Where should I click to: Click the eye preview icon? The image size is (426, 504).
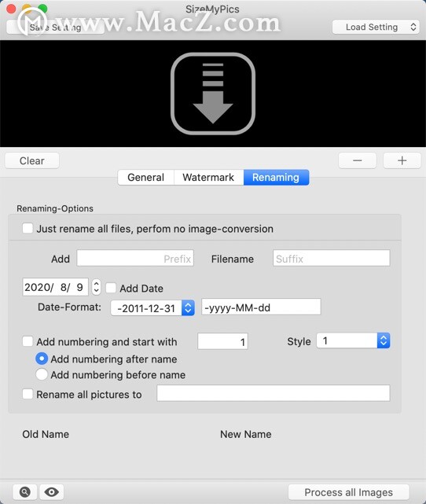tap(51, 491)
